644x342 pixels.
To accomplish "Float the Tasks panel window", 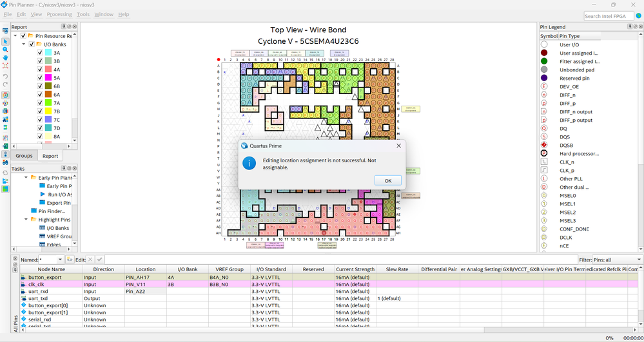I will click(x=70, y=168).
